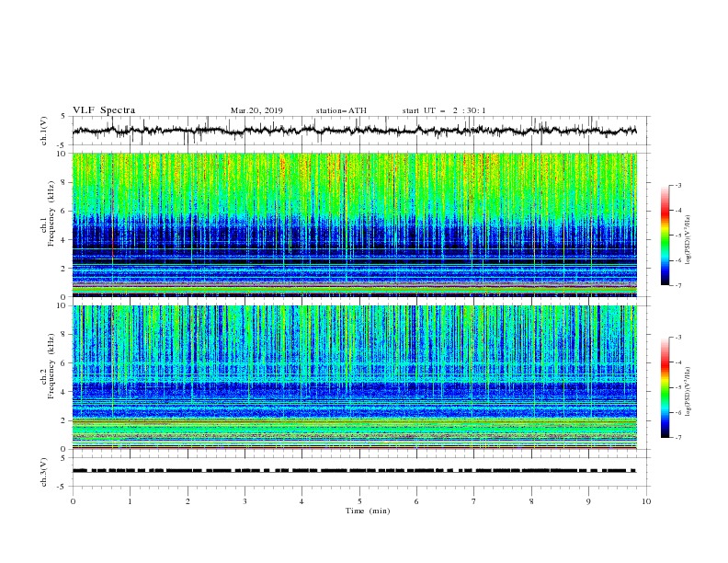Click time axis tick label "3"

click(245, 501)
